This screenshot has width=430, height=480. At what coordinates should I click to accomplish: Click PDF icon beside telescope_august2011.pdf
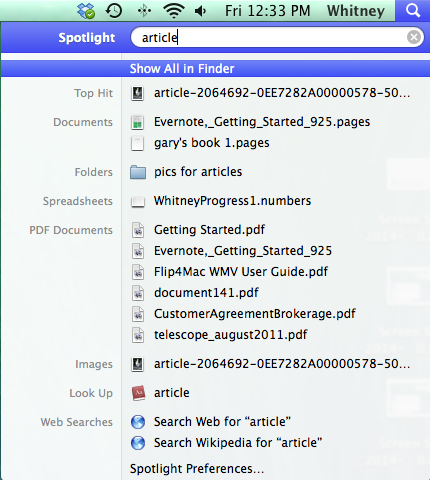click(138, 335)
